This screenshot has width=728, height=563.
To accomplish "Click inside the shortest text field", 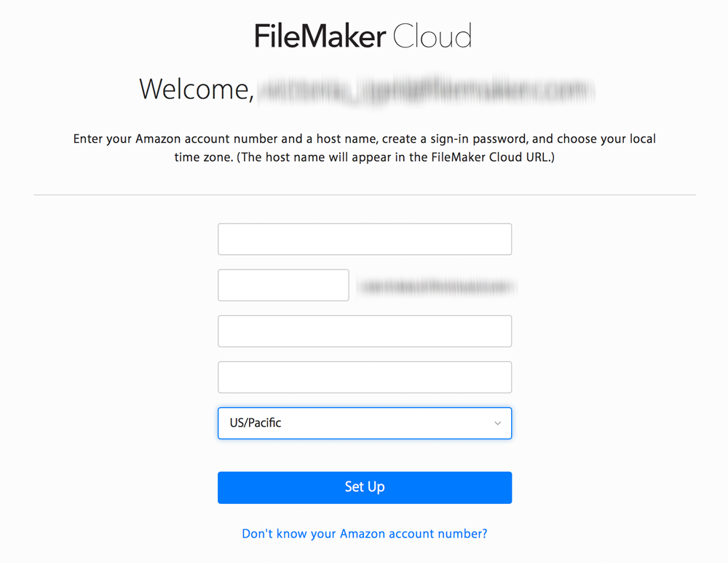I will tap(283, 285).
